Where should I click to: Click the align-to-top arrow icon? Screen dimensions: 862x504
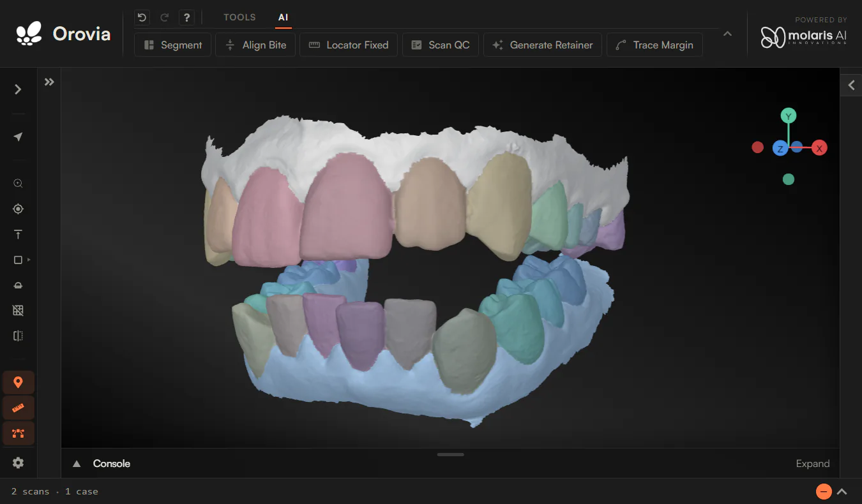pos(18,234)
